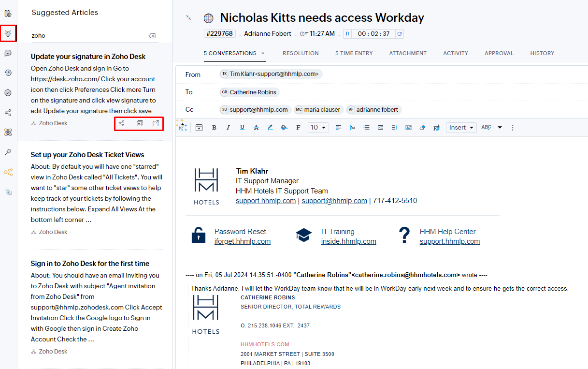Click support.hhmlp.com under HHM Help Center
Viewport: 588px width, 369px height.
[450, 241]
